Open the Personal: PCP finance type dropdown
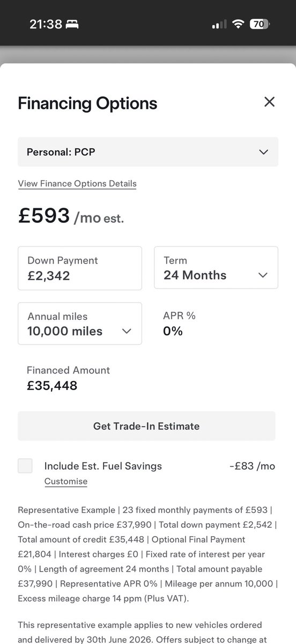 [x=148, y=152]
